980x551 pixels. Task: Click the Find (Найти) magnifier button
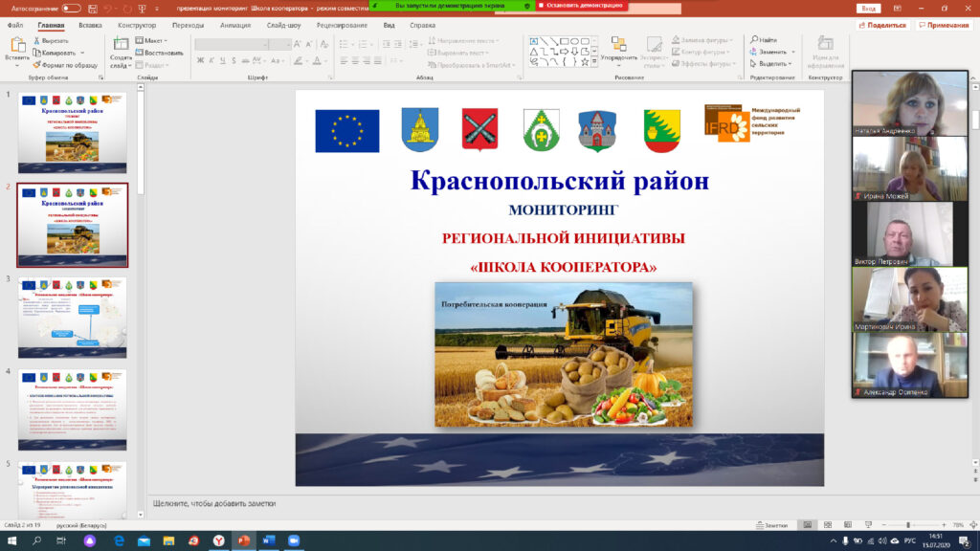click(x=764, y=40)
